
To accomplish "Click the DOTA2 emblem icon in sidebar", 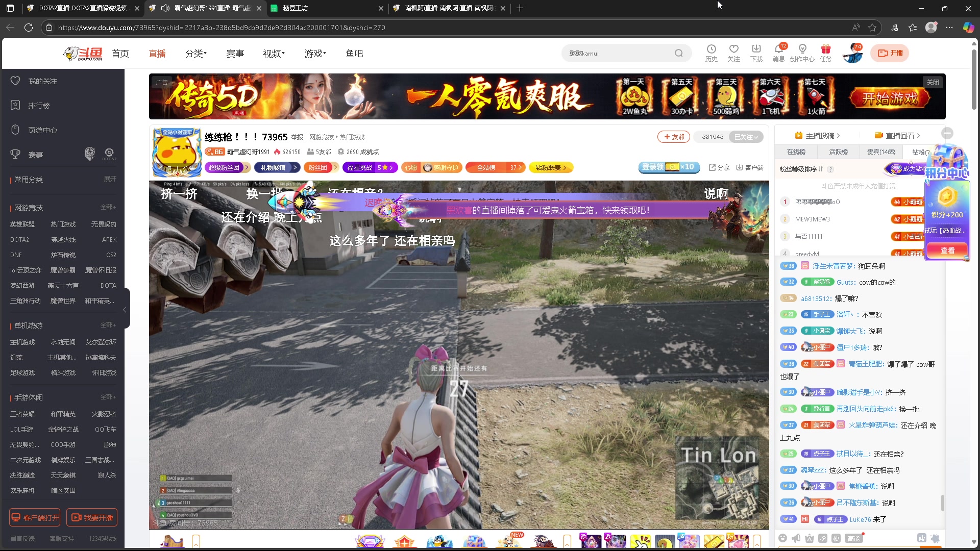I will point(109,154).
